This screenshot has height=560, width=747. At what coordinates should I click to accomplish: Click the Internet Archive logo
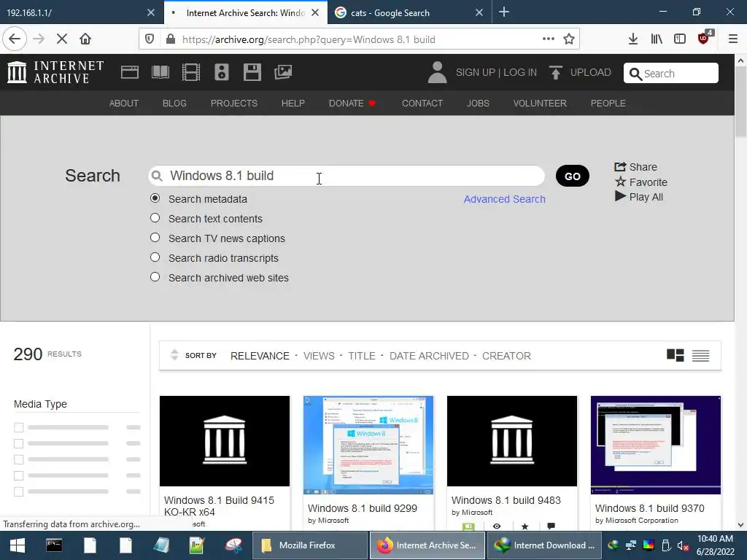[55, 72]
